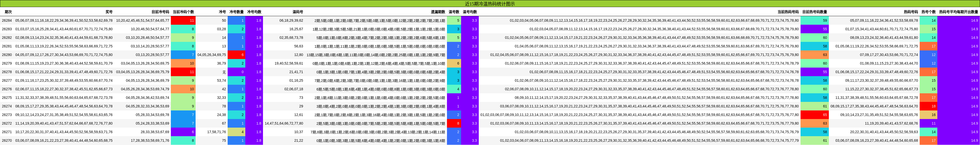Select period number 26277
This screenshot has height=145, width=980.
click(x=7, y=80)
